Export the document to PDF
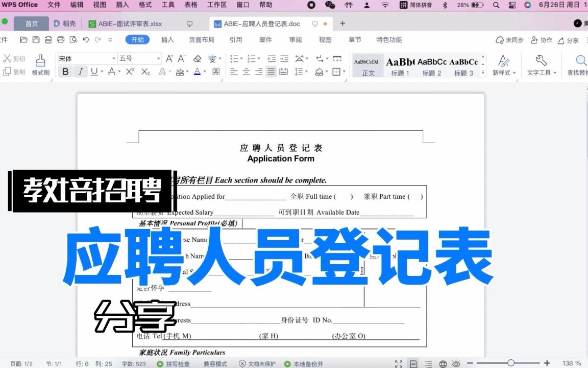 click(48, 39)
